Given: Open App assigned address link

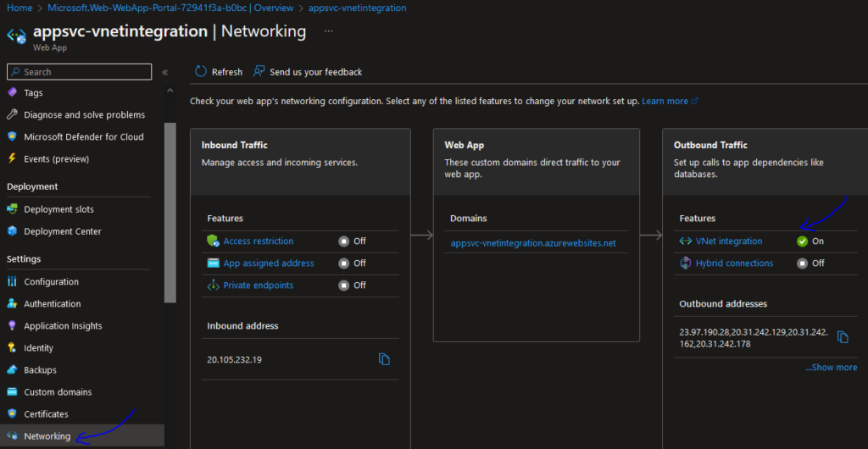Looking at the screenshot, I should (269, 263).
